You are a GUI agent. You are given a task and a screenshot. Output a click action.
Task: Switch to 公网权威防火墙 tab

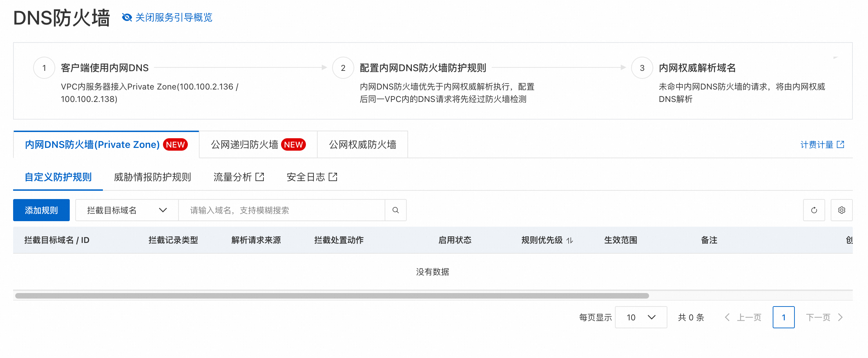[363, 144]
